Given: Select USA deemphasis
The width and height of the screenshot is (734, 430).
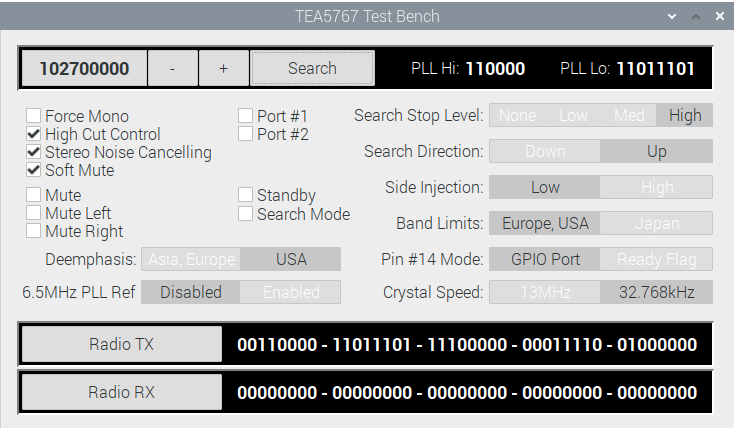Looking at the screenshot, I should click(291, 259).
